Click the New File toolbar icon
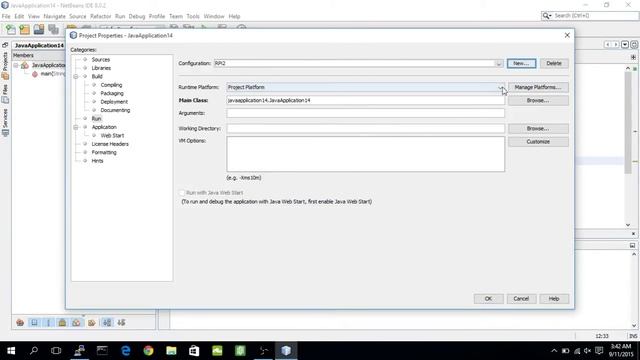 pyautogui.click(x=10, y=29)
